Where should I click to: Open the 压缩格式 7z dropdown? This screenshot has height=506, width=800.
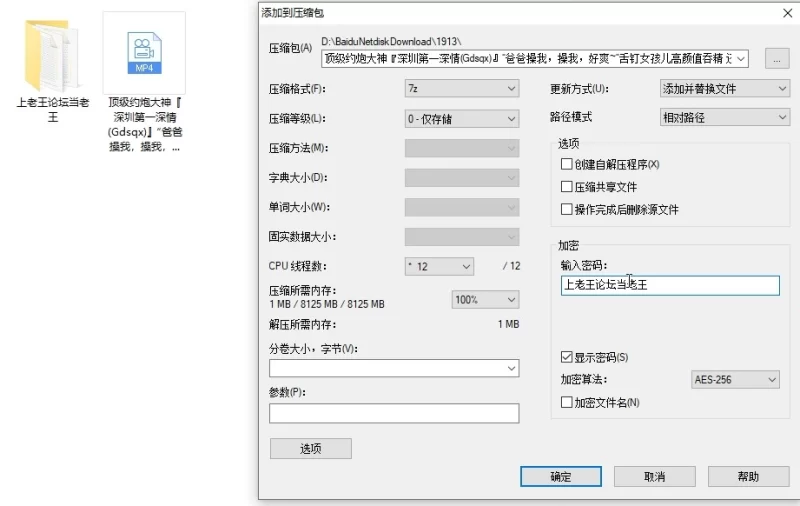coord(462,89)
